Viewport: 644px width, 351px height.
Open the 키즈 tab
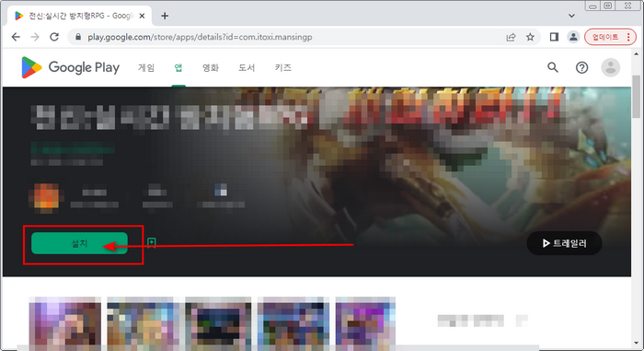[x=283, y=68]
